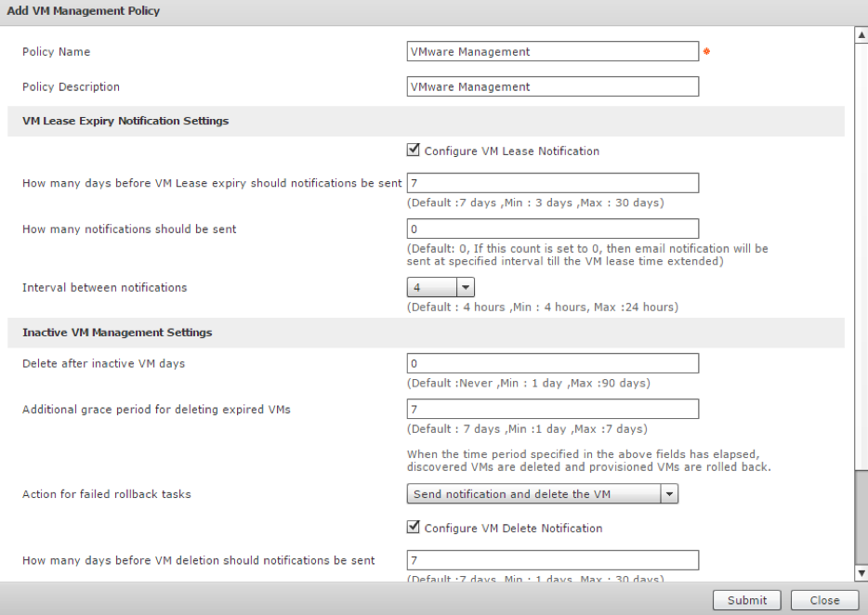Uncheck Configure VM Delete Notification

point(413,527)
